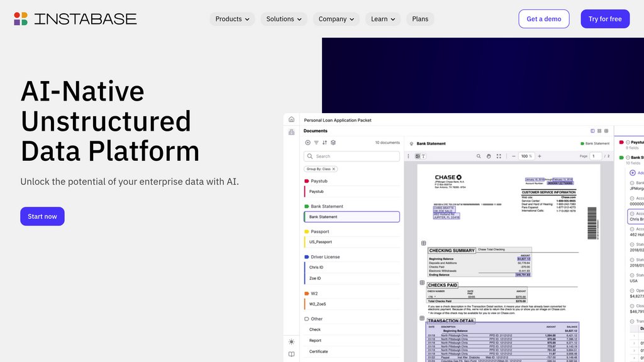Toggle the text view T button
The width and height of the screenshot is (644, 362).
click(423, 156)
